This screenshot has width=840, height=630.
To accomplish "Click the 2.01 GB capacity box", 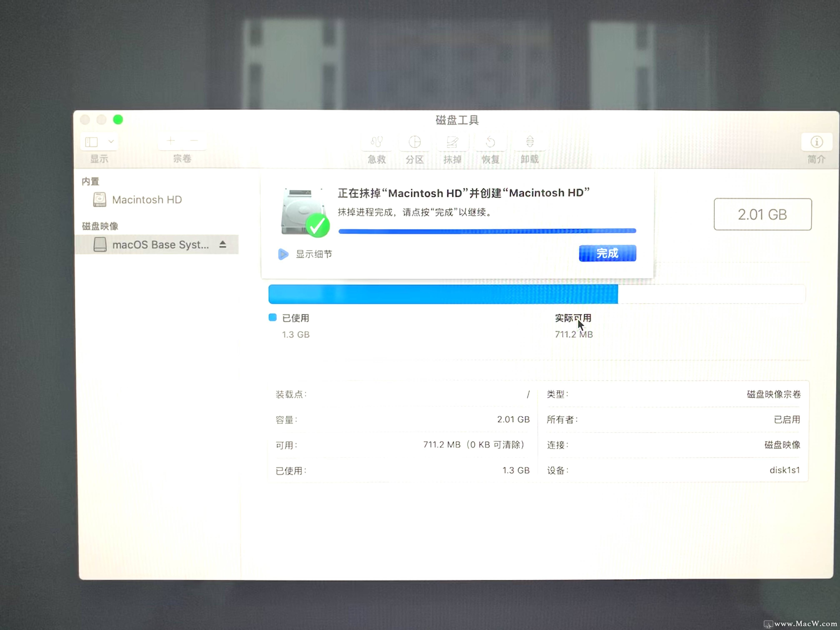I will [762, 215].
